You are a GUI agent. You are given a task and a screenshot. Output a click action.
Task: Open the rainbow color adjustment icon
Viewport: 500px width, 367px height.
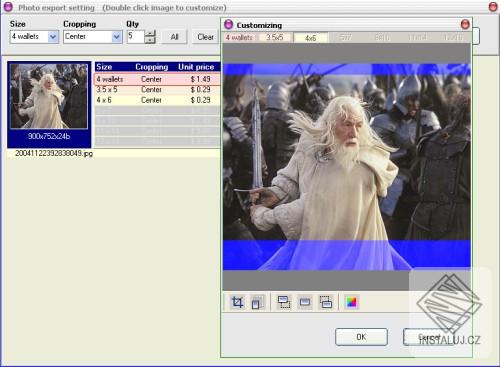click(352, 302)
